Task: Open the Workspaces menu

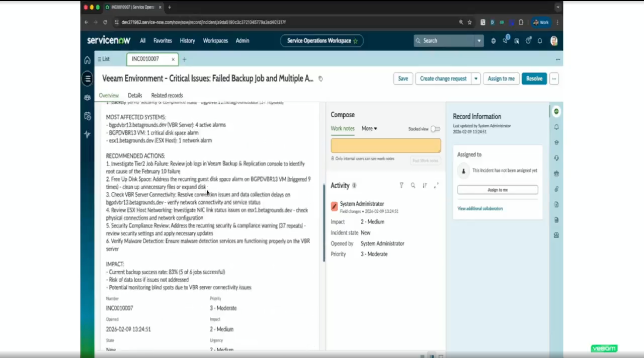Action: tap(215, 41)
